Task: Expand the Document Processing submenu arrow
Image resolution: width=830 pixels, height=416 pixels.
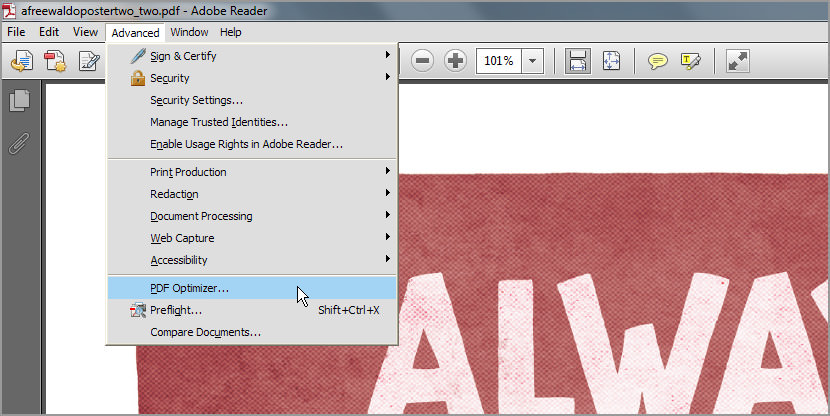Action: tap(387, 215)
